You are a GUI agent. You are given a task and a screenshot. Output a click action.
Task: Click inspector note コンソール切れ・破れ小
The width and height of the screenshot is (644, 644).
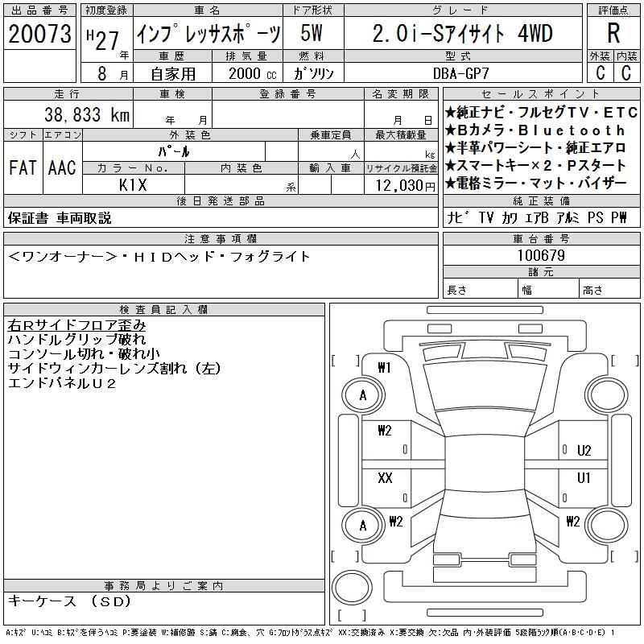pyautogui.click(x=84, y=353)
